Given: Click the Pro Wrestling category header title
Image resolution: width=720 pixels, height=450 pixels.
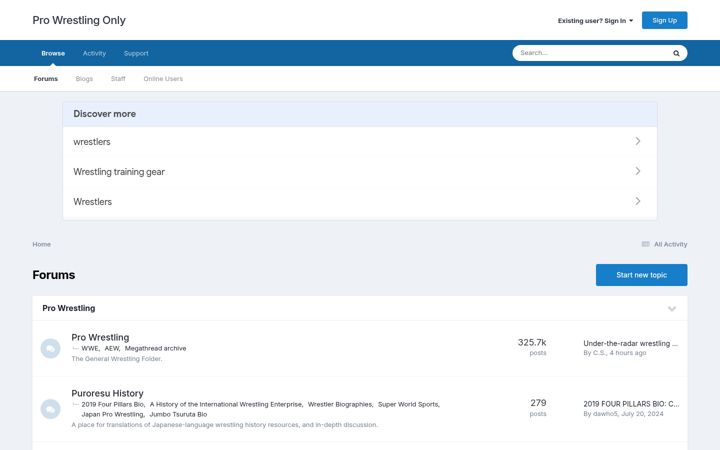Looking at the screenshot, I should [x=69, y=308].
